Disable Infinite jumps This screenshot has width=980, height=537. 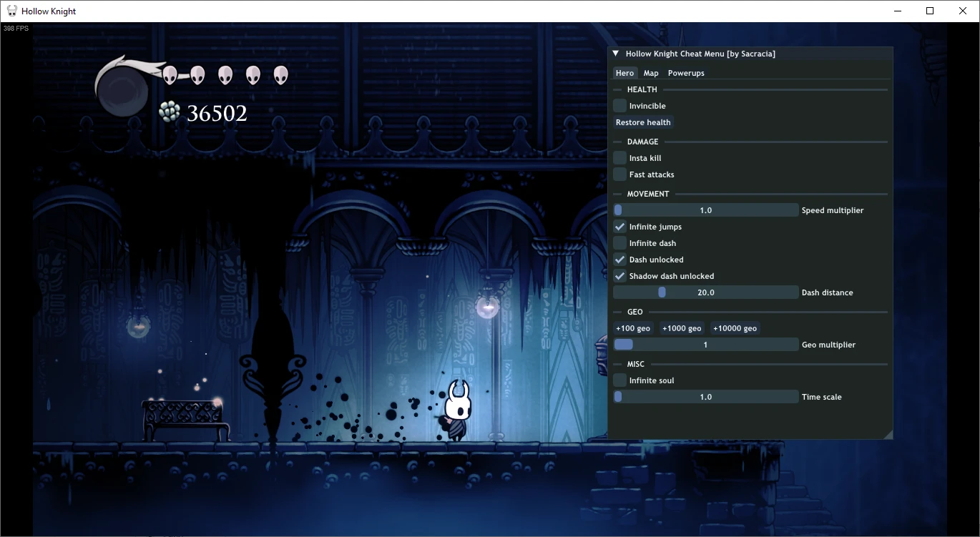[619, 226]
